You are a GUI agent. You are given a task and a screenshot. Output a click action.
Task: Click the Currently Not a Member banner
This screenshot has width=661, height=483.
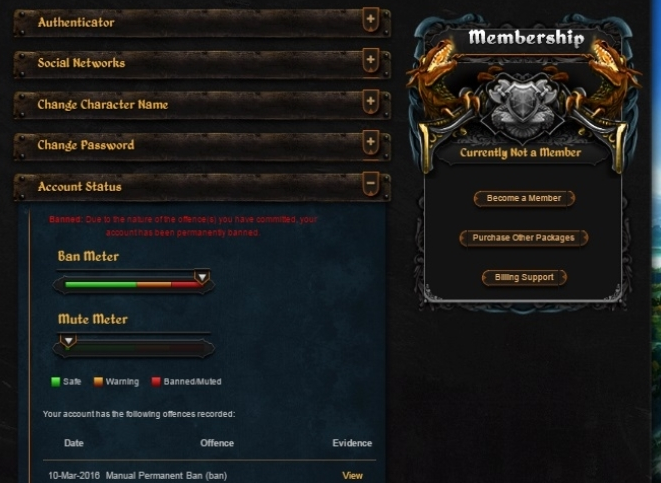pyautogui.click(x=521, y=153)
